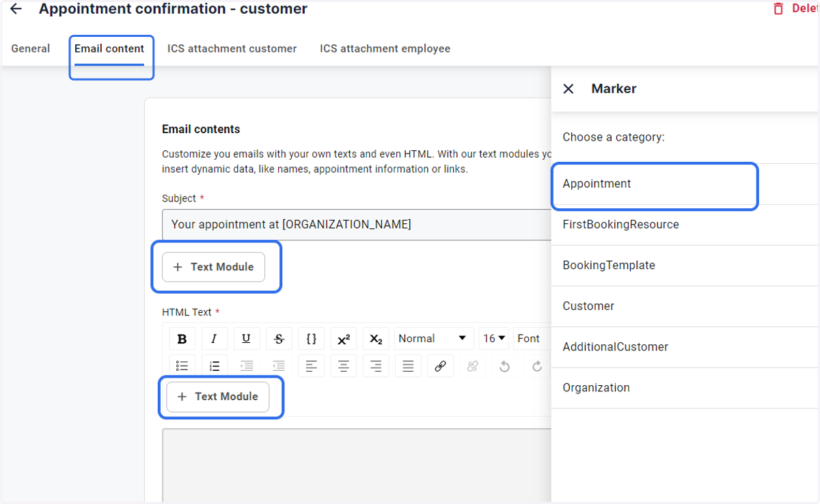
Task: Switch to the Email content tab
Action: pos(109,48)
